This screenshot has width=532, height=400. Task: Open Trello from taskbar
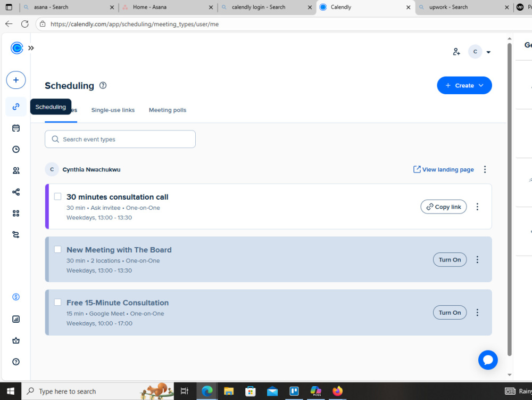pos(294,391)
